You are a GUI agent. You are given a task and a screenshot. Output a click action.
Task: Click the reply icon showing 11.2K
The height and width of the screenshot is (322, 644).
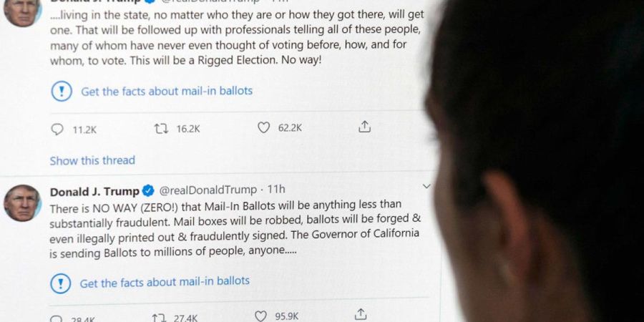tap(57, 129)
